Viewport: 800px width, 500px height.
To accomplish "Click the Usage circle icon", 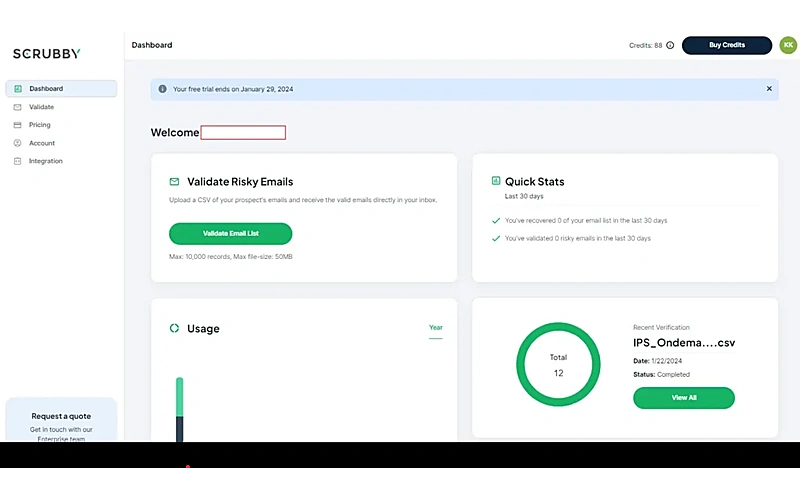I will pos(174,328).
